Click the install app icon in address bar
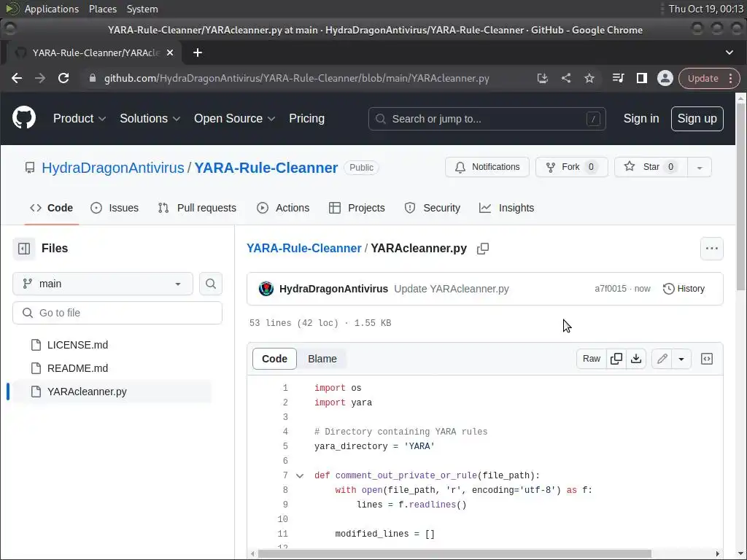Image resolution: width=747 pixels, height=560 pixels. [x=543, y=79]
